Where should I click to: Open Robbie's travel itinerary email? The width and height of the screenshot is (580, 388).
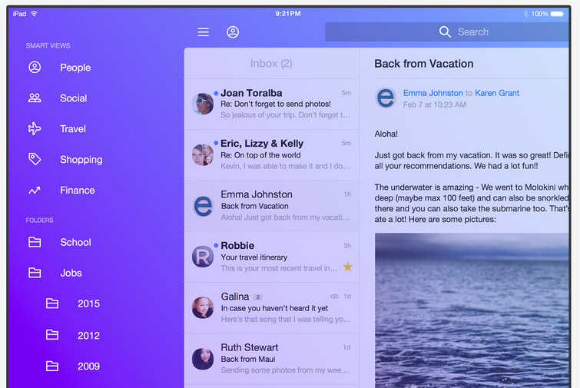pos(272,257)
